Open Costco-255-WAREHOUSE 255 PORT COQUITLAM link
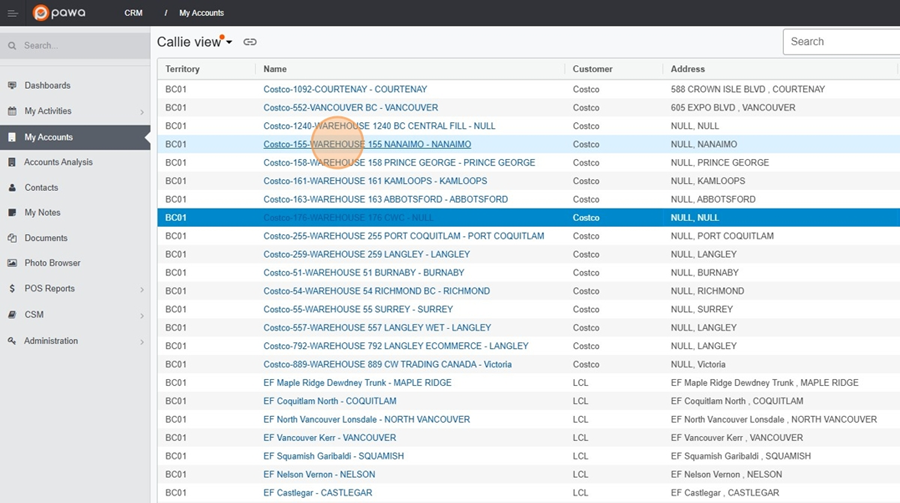This screenshot has height=503, width=900. [404, 236]
